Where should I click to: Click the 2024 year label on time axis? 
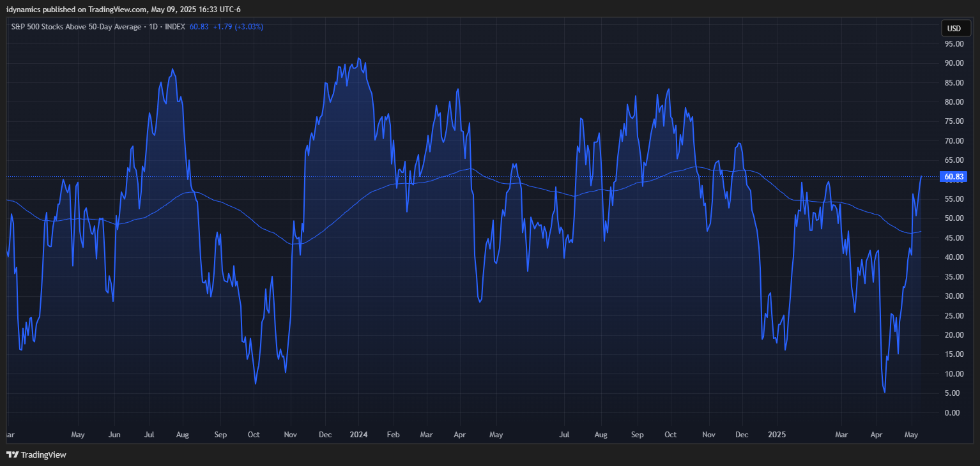pos(360,435)
